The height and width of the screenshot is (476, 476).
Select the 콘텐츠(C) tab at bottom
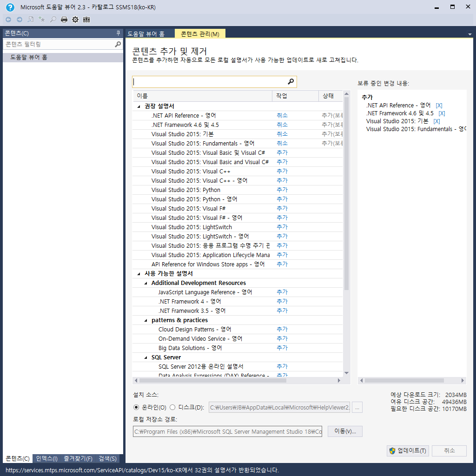point(18,458)
